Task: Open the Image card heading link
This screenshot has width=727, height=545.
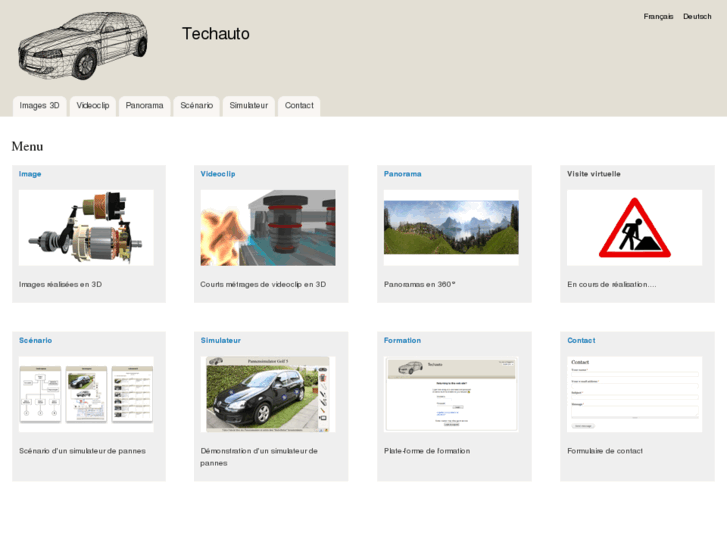Action: click(x=30, y=174)
